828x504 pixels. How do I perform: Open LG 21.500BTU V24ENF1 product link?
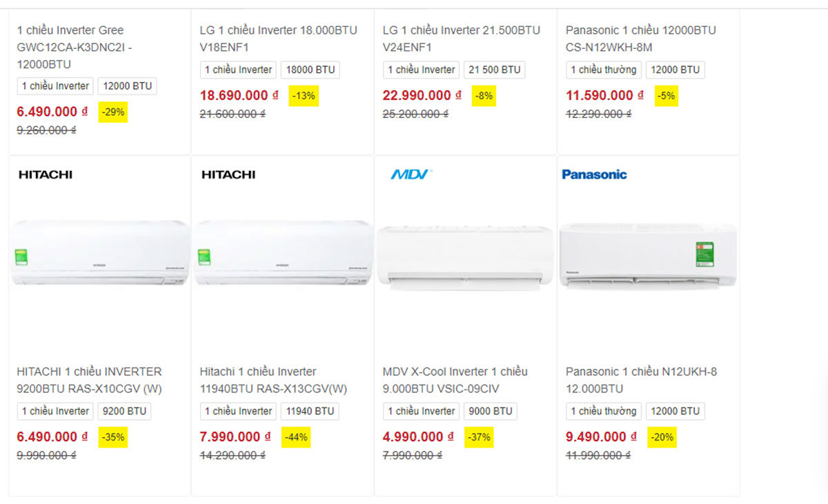(x=461, y=39)
